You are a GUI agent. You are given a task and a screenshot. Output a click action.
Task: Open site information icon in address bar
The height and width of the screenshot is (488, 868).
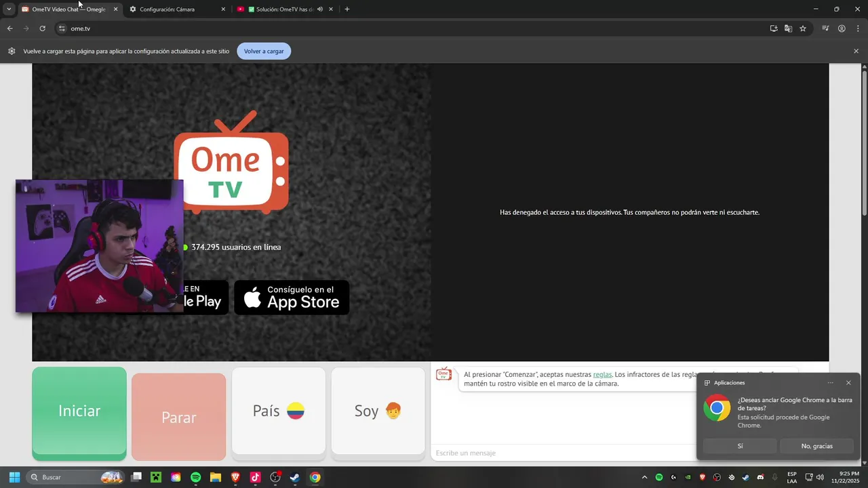coord(62,28)
